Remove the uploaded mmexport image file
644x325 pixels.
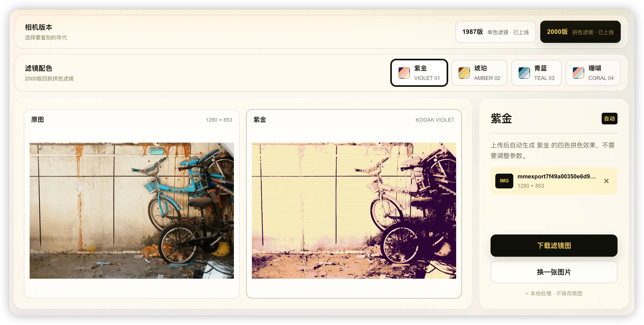pyautogui.click(x=606, y=181)
